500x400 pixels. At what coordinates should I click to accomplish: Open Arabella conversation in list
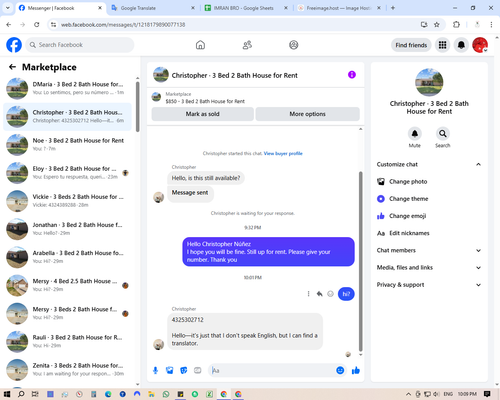pos(68,257)
